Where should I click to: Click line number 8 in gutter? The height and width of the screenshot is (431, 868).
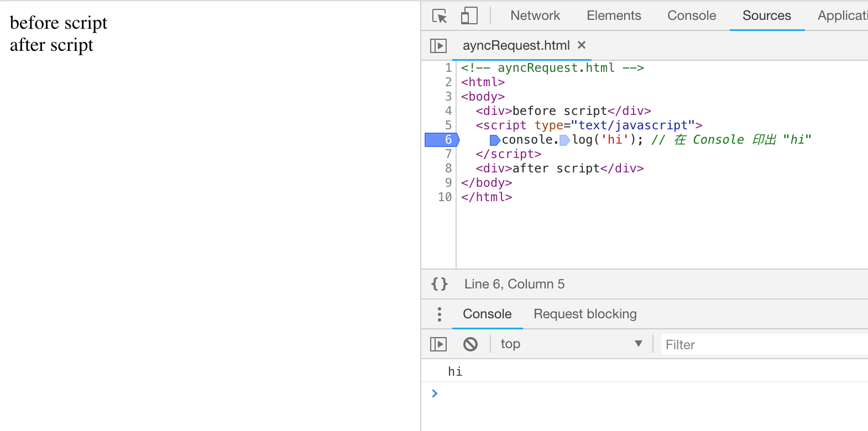point(448,169)
